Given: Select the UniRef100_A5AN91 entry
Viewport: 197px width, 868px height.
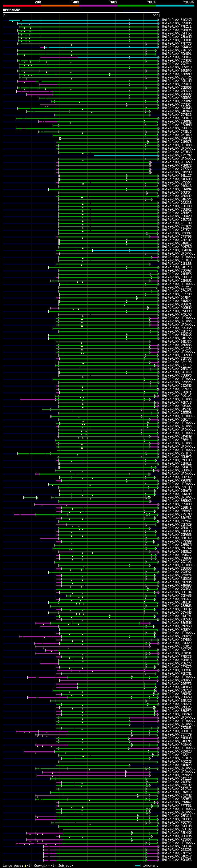Looking at the screenshot, I should click(x=177, y=54).
